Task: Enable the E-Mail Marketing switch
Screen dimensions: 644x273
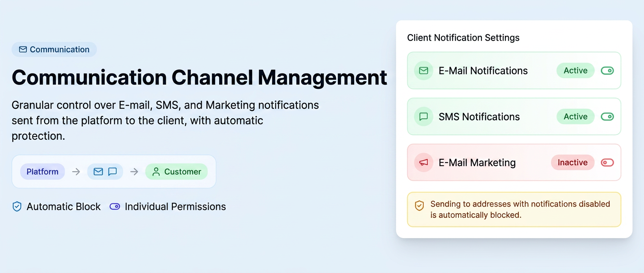Action: 607,162
